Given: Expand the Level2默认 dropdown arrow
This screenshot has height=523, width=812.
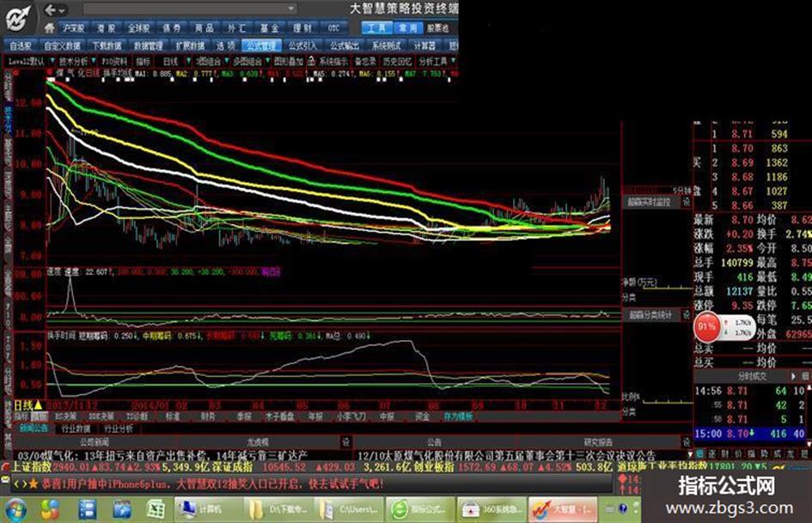Looking at the screenshot, I should click(52, 61).
